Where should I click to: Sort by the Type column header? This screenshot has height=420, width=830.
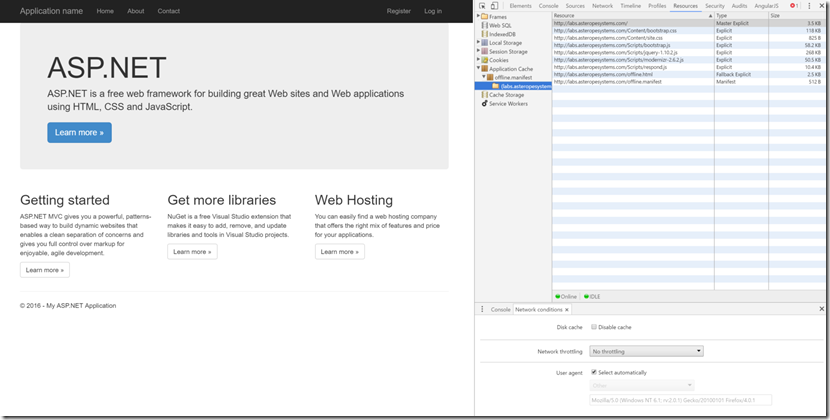[x=741, y=16]
